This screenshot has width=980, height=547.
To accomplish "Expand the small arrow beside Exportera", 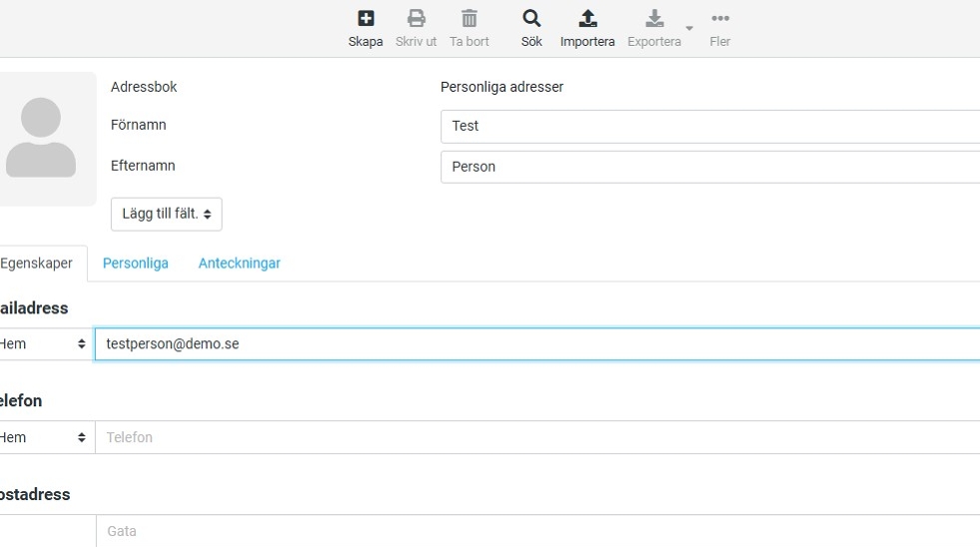I will (689, 28).
